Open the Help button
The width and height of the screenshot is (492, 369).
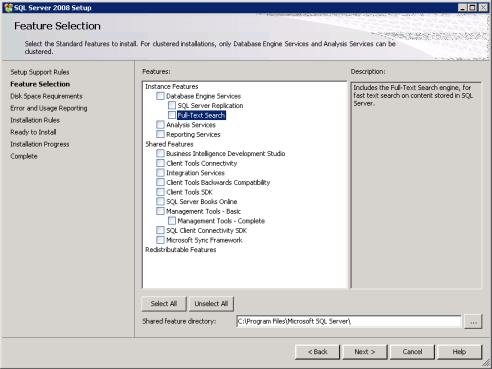point(459,352)
